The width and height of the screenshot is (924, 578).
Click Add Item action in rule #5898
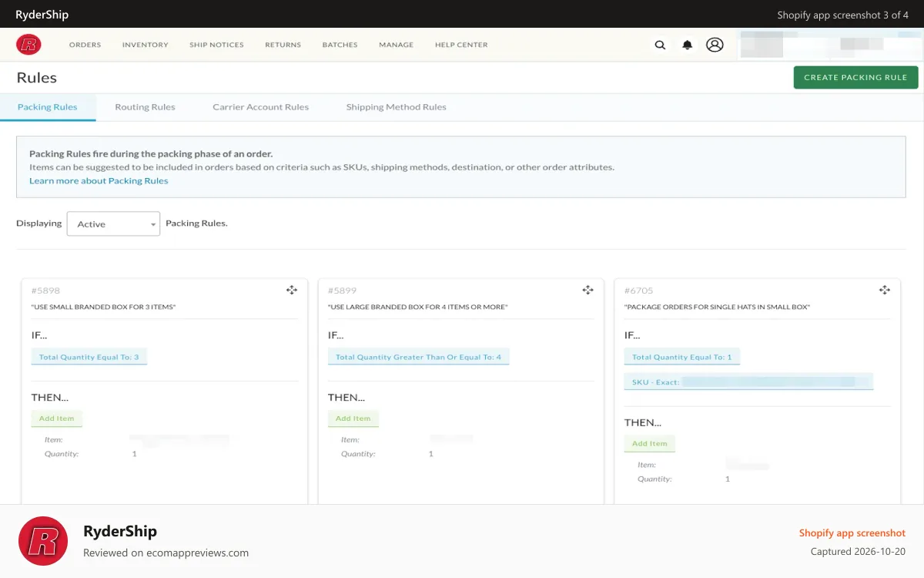57,418
